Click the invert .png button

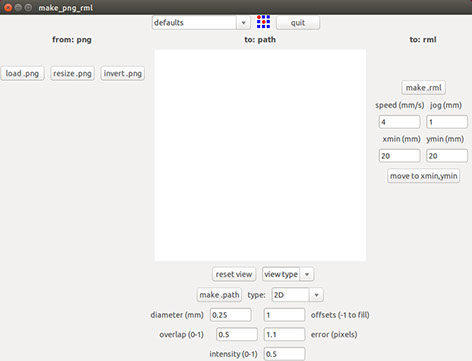coord(123,73)
